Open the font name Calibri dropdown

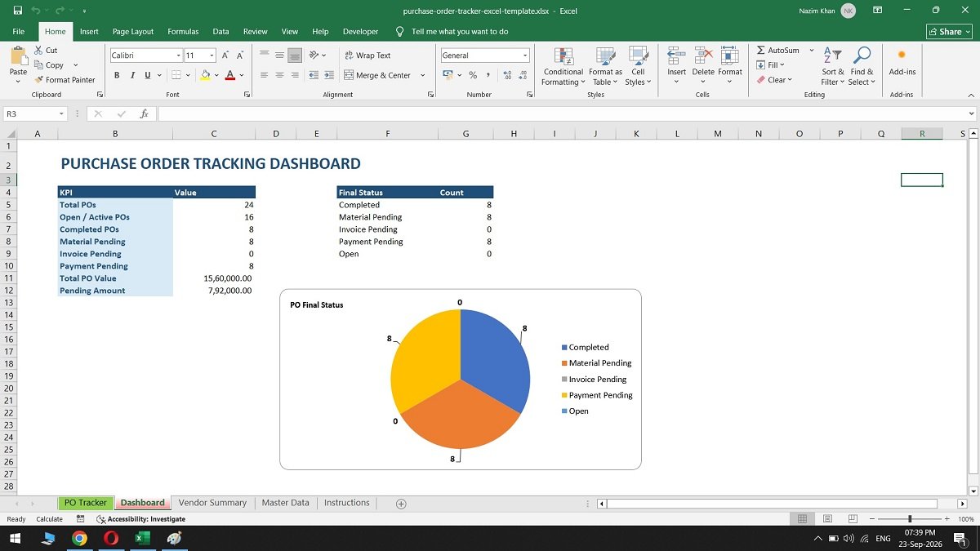coord(179,56)
